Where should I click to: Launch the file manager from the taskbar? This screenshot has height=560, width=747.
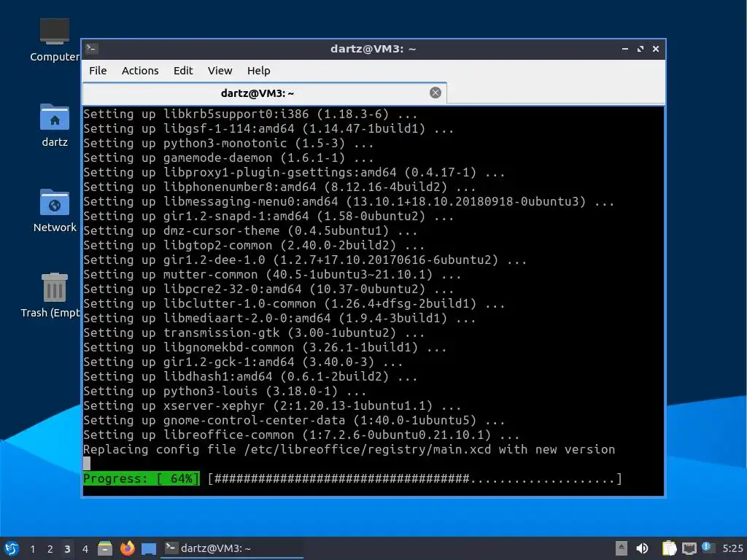[x=105, y=548]
